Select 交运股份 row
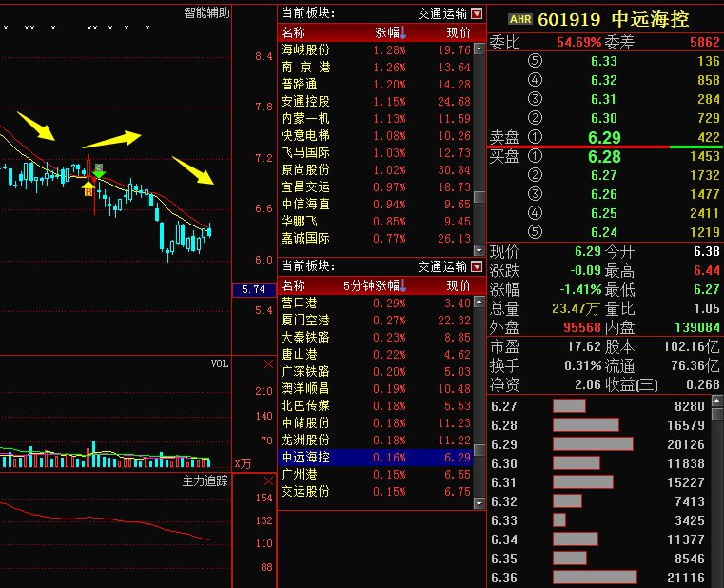This screenshot has width=724, height=588. (376, 491)
